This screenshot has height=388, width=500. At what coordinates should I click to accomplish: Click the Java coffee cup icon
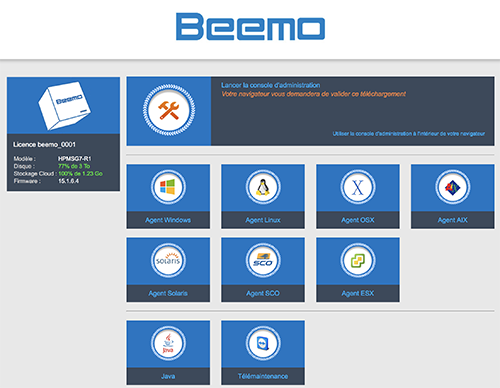click(x=168, y=343)
